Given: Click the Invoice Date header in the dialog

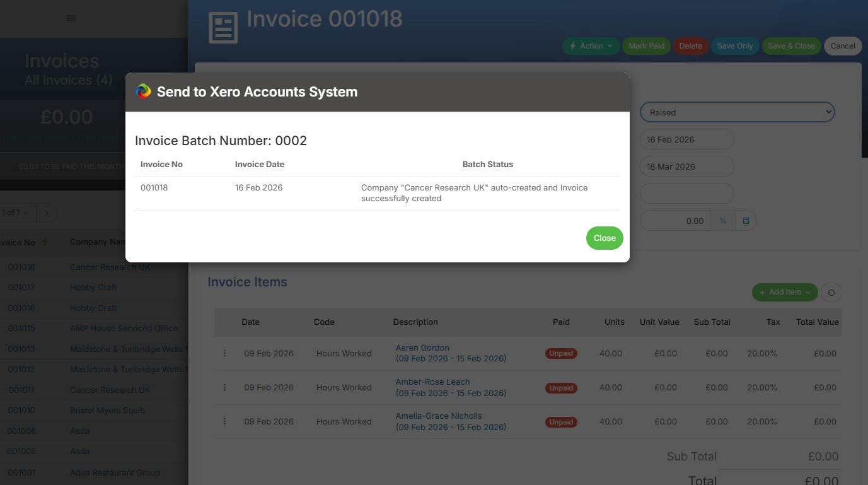Looking at the screenshot, I should tap(260, 165).
